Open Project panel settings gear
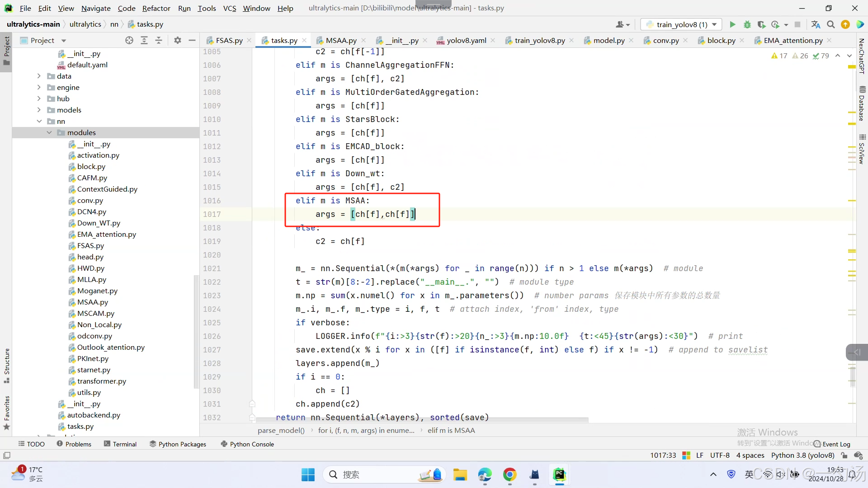Viewport: 868px width, 488px height. [178, 40]
